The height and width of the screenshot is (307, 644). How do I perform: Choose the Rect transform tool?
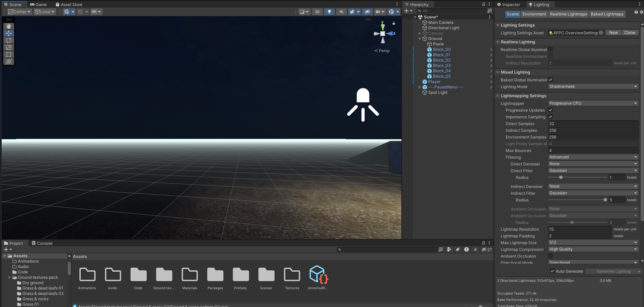pyautogui.click(x=8, y=54)
